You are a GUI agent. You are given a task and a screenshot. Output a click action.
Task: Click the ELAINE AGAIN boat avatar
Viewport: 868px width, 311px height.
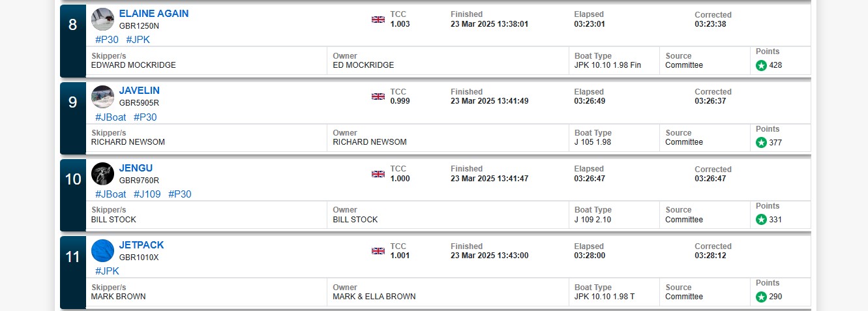[x=102, y=20]
